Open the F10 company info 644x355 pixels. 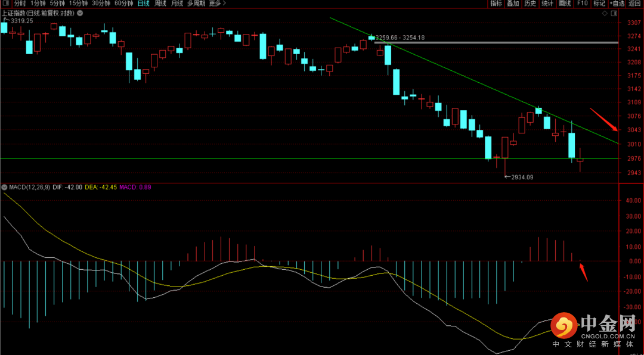(x=582, y=4)
